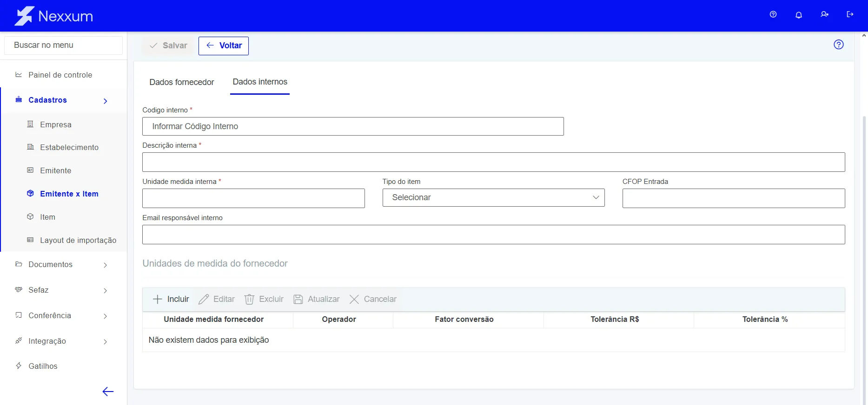Click the Conferência icon

pos(19,315)
